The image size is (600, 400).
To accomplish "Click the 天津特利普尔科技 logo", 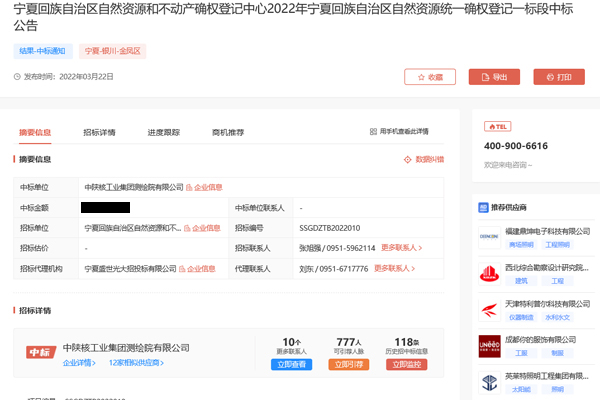I will click(489, 309).
